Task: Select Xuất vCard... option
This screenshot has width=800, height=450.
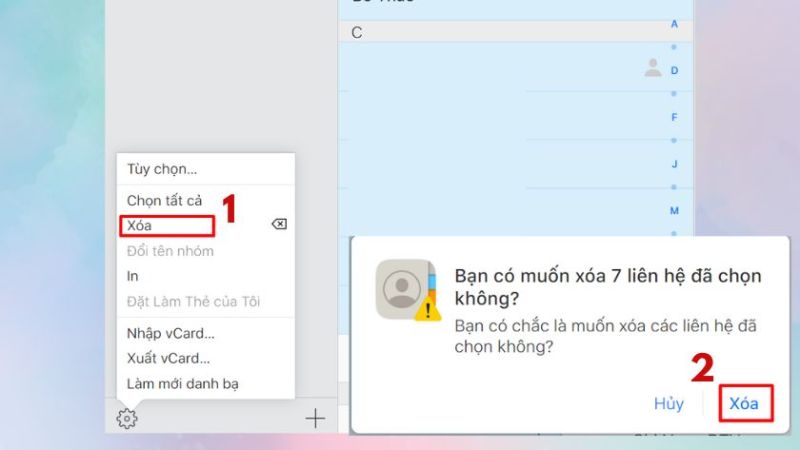Action: [x=168, y=358]
